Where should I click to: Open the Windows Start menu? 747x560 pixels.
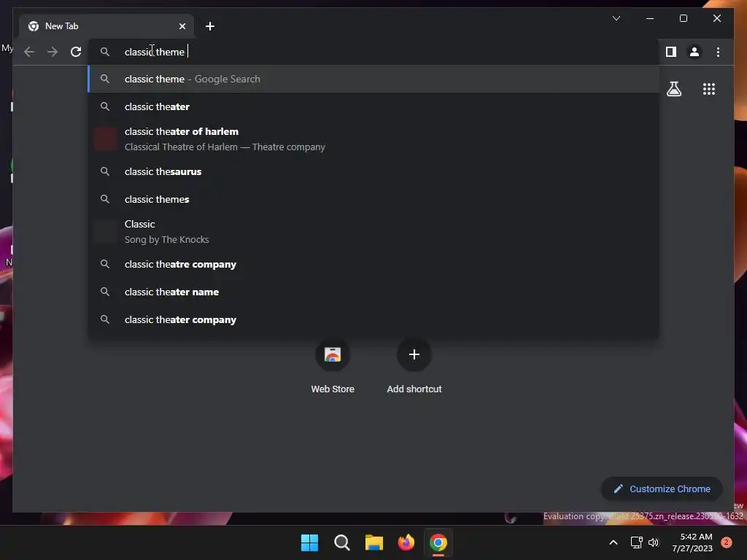coord(309,542)
